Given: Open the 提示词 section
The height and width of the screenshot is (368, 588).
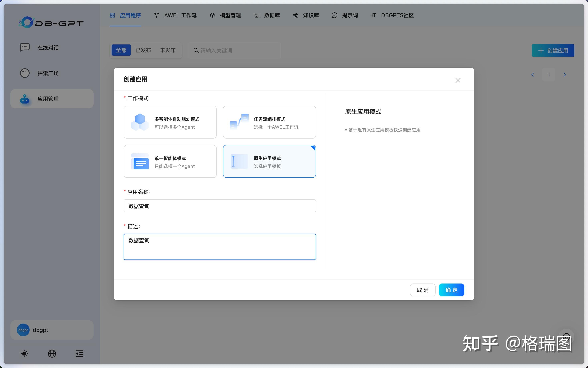Looking at the screenshot, I should [350, 15].
